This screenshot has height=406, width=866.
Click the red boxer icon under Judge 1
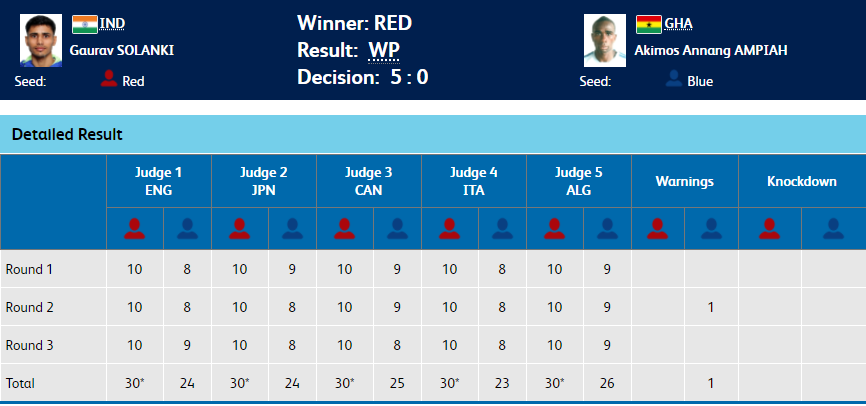[134, 228]
